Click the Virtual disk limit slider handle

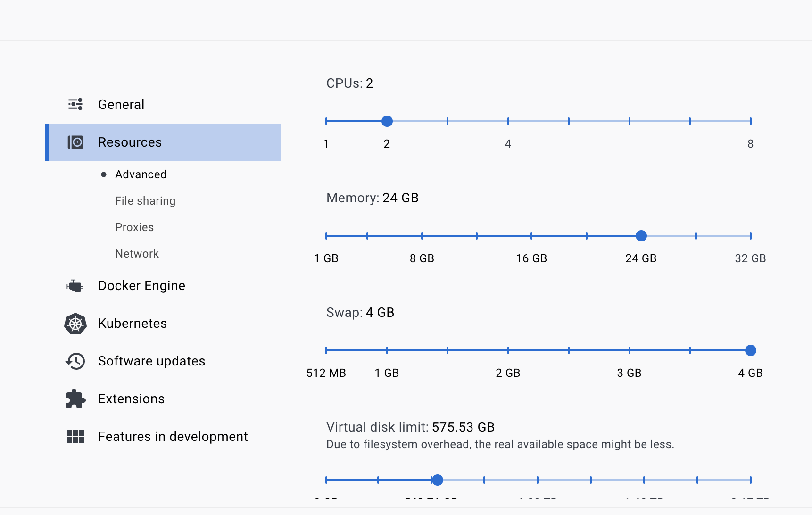[x=438, y=480]
